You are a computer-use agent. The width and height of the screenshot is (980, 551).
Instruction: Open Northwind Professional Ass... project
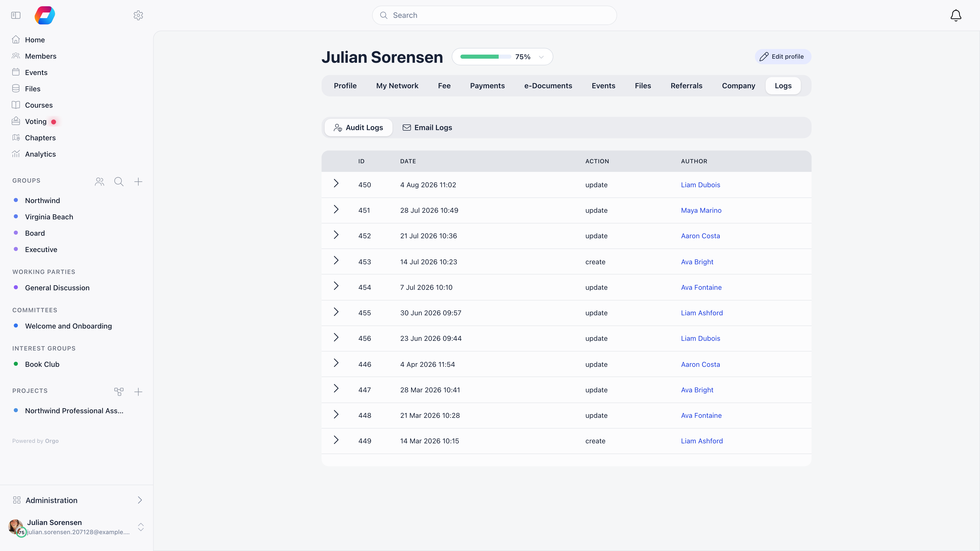click(x=74, y=411)
